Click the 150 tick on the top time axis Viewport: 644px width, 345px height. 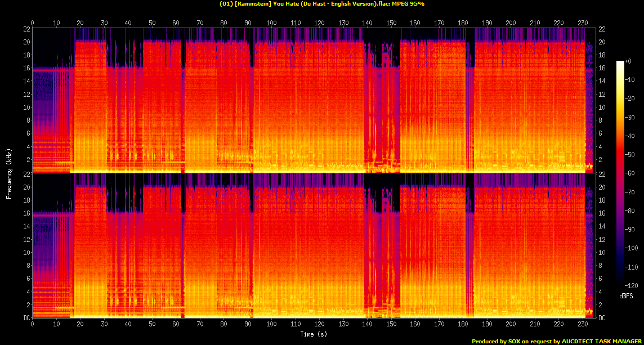391,23
